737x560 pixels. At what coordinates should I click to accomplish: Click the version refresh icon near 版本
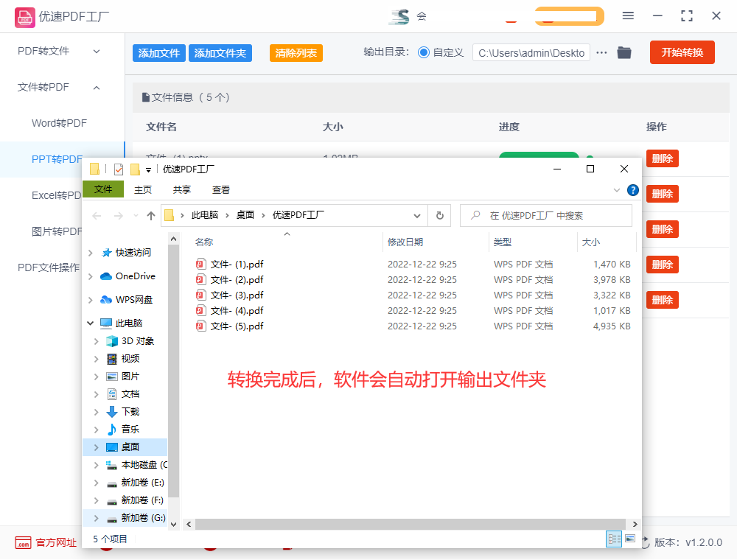coord(646,542)
